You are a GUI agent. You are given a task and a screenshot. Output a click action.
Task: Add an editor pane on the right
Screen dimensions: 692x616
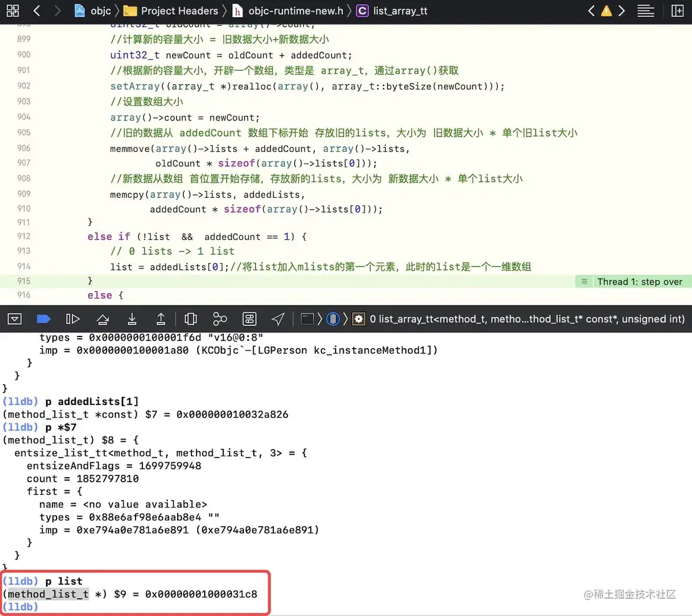[x=678, y=10]
